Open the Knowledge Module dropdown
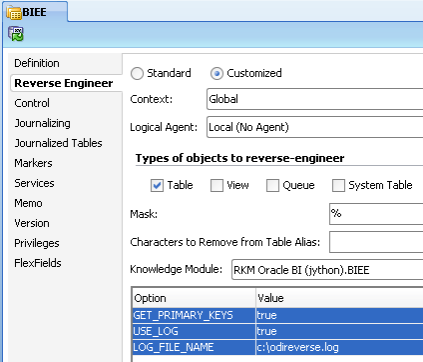The width and height of the screenshot is (423, 362). click(327, 270)
